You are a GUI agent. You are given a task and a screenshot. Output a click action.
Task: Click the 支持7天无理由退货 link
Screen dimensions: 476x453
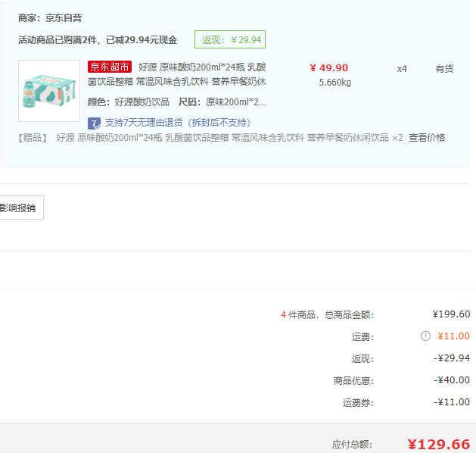178,123
